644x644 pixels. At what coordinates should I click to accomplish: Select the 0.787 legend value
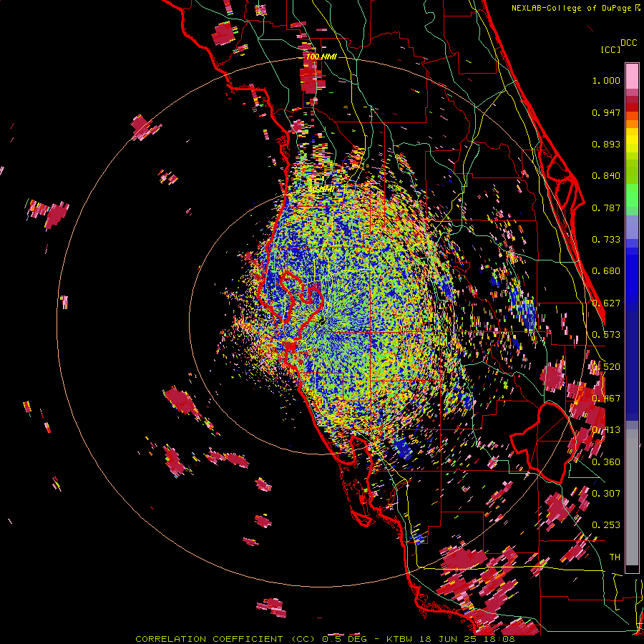[x=606, y=208]
